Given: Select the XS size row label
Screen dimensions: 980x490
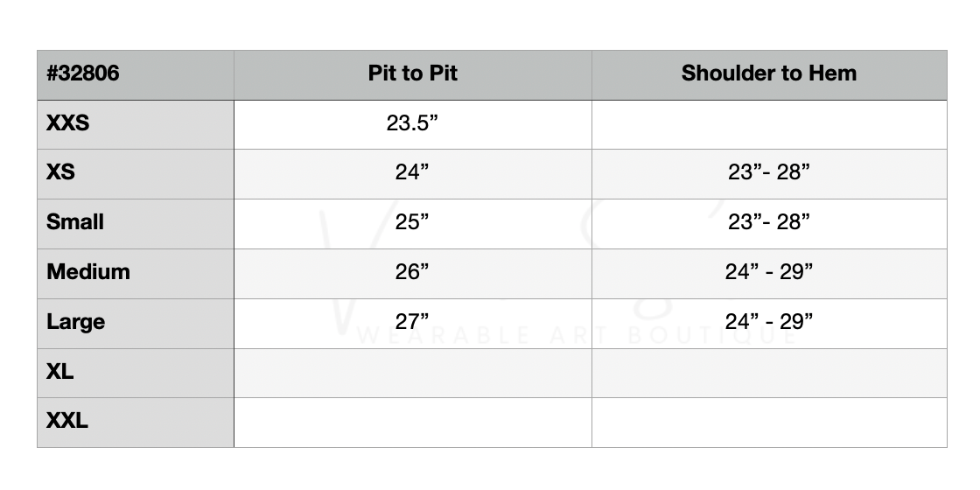Looking at the screenshot, I should pos(61,172).
